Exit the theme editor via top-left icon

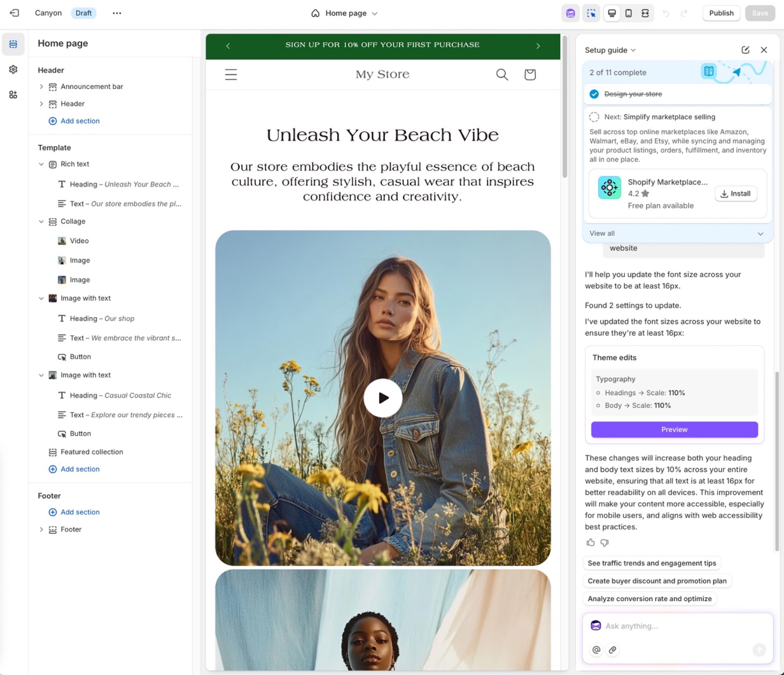tap(14, 13)
